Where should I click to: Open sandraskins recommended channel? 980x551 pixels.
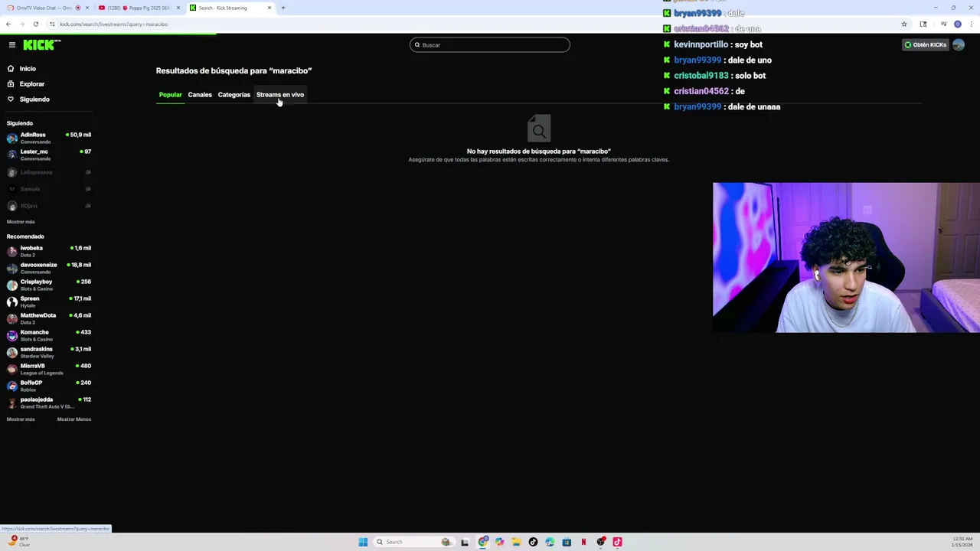tap(48, 352)
